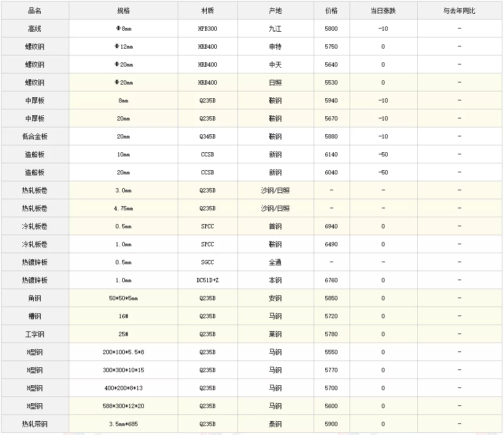The height and width of the screenshot is (435, 504).
Task: Click the 与去年同比 column header
Action: [460, 11]
